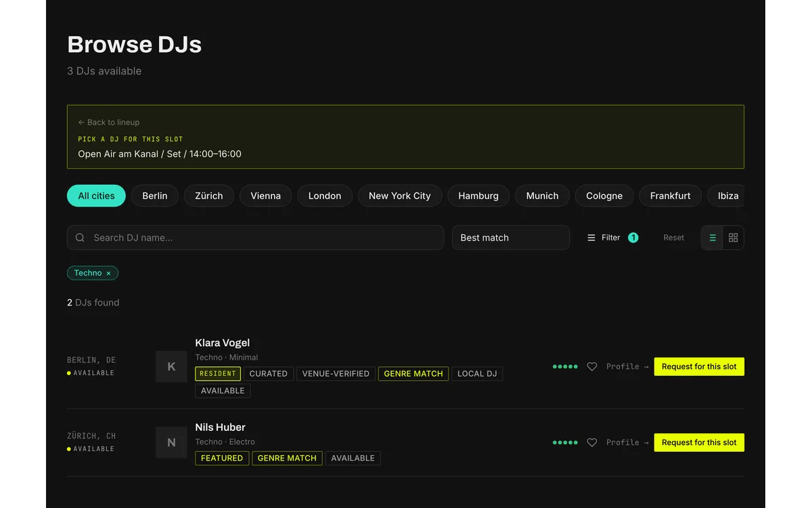Filter by Zürich city

tap(209, 196)
